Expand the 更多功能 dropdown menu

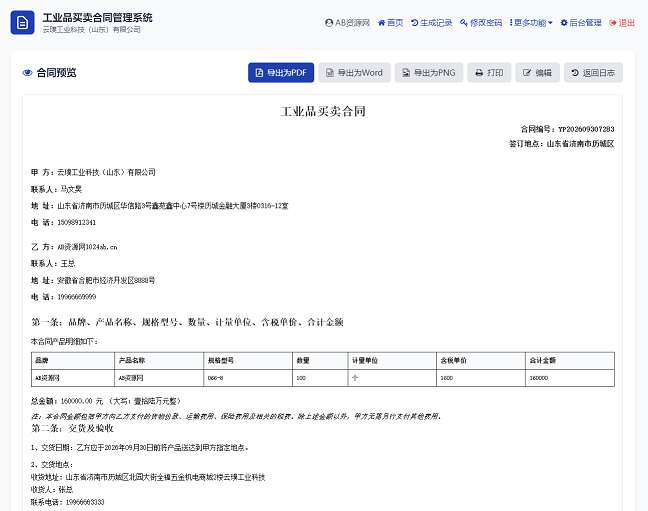[x=531, y=23]
